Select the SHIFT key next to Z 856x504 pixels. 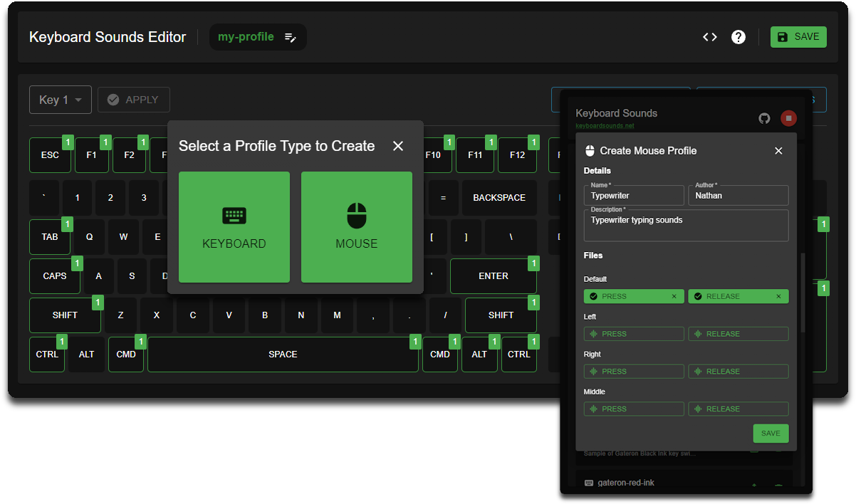point(65,315)
